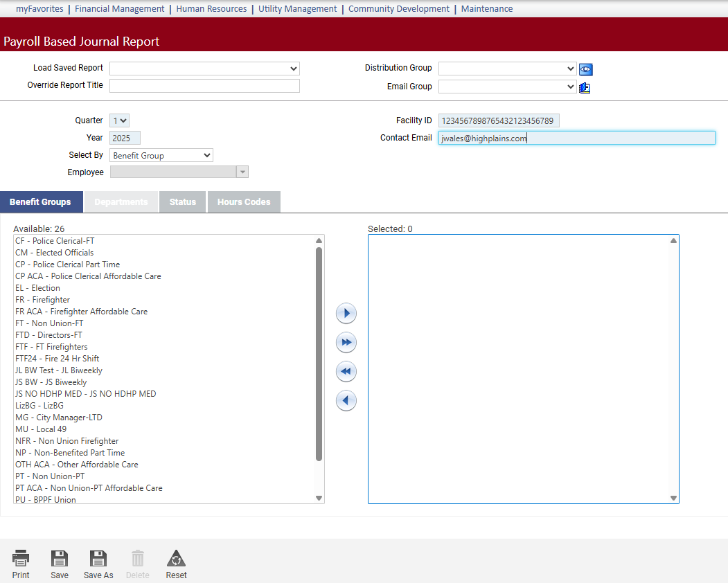Move selected item right with single arrow
The height and width of the screenshot is (583, 728).
click(346, 314)
